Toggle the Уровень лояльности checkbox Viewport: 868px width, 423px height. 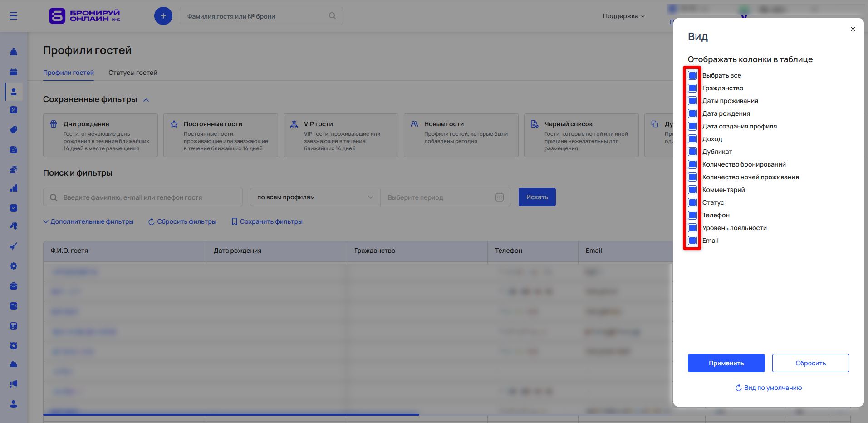[x=692, y=228]
